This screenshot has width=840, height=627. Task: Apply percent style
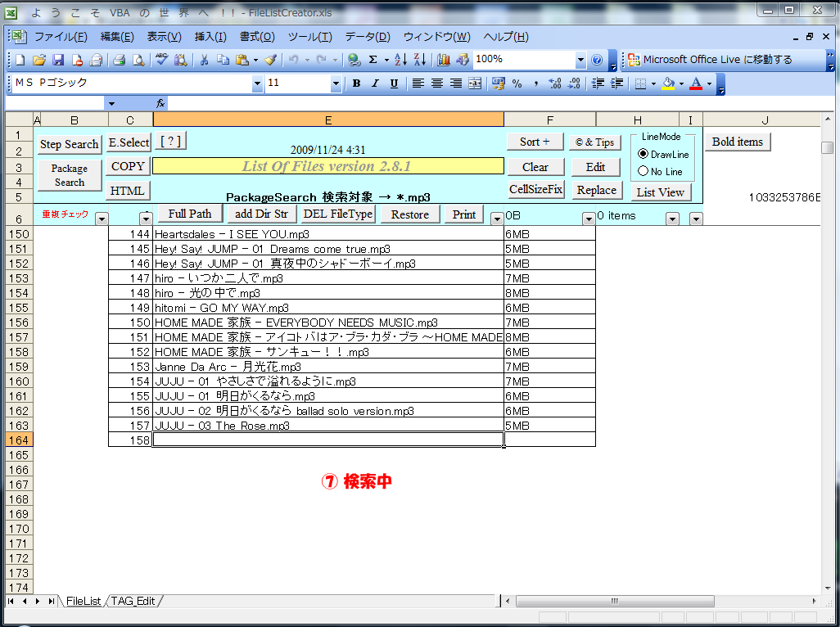[x=517, y=83]
